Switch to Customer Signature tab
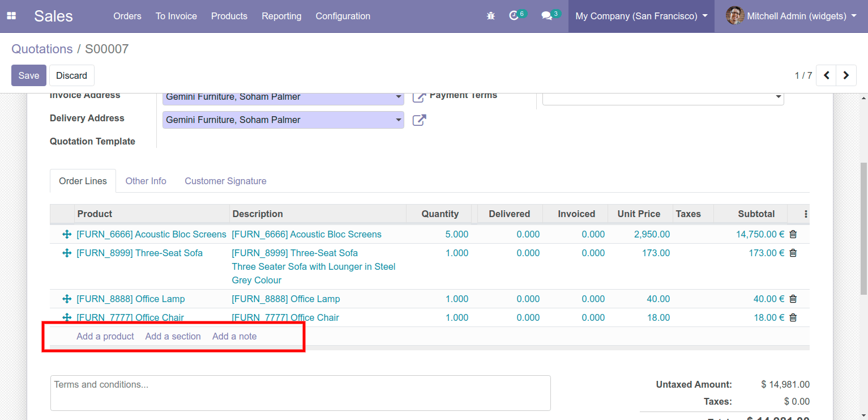This screenshot has width=868, height=420. [225, 181]
